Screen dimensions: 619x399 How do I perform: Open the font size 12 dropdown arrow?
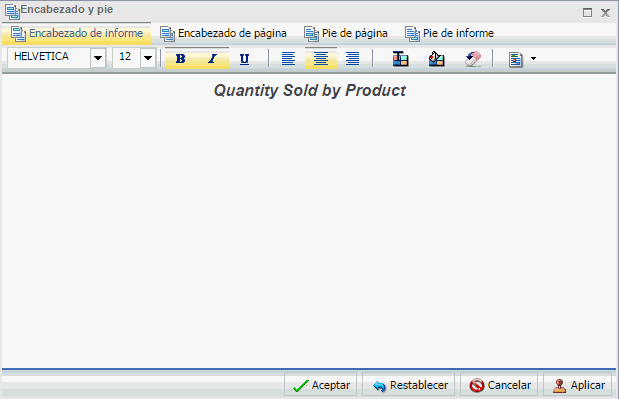[x=148, y=58]
